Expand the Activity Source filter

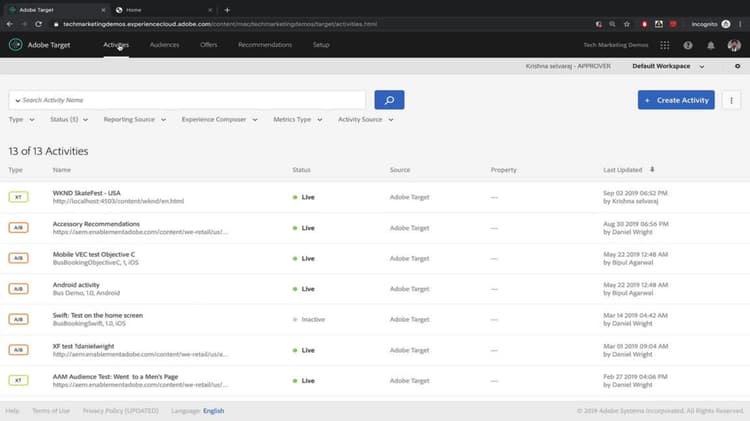click(366, 120)
